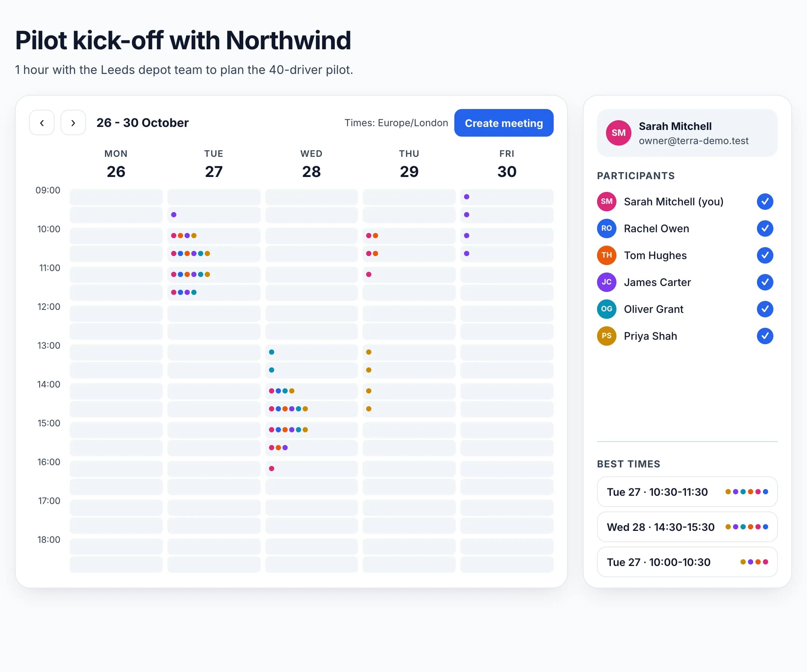Image resolution: width=807 pixels, height=672 pixels.
Task: Click Wednesday 16:00 slot with pink dot
Action: tap(311, 469)
